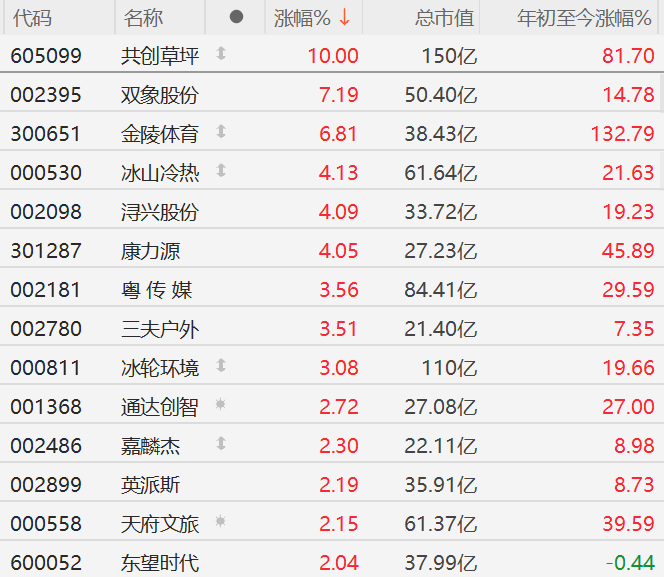Click market cap 35.91亿
This screenshot has height=577, width=664.
(x=441, y=485)
